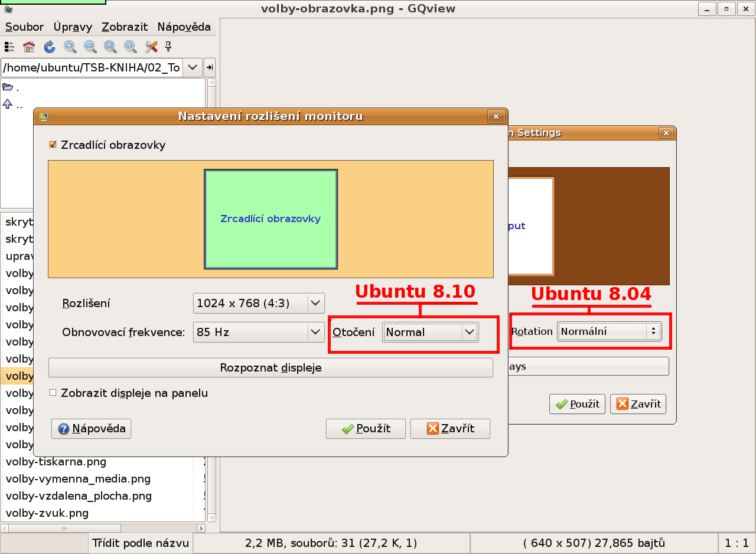The height and width of the screenshot is (554, 756).
Task: Open the Soubor menu
Action: (25, 27)
